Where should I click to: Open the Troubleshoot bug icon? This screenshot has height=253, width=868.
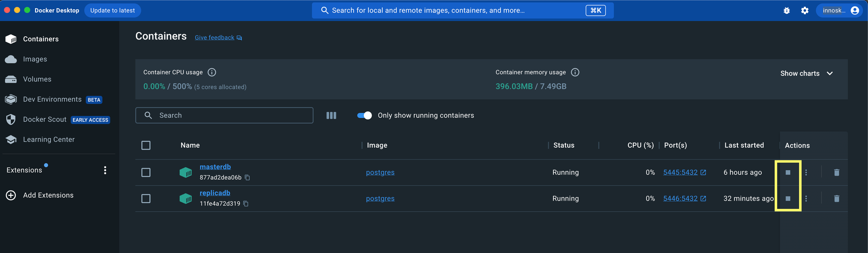786,10
